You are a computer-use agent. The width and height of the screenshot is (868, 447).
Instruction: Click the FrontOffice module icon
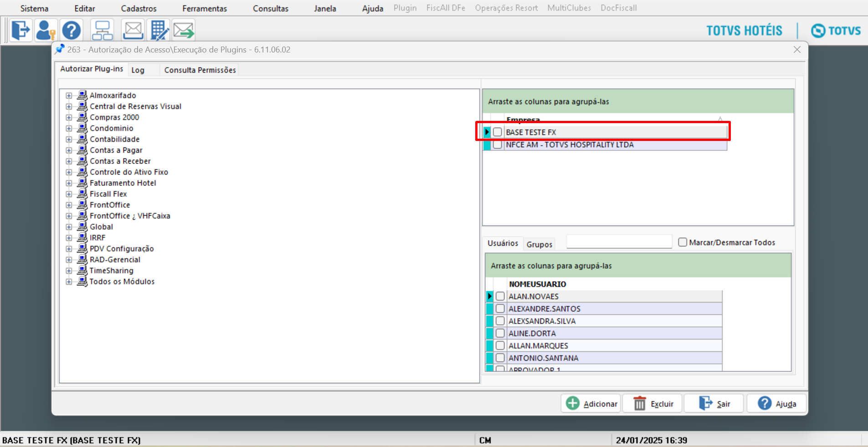82,205
